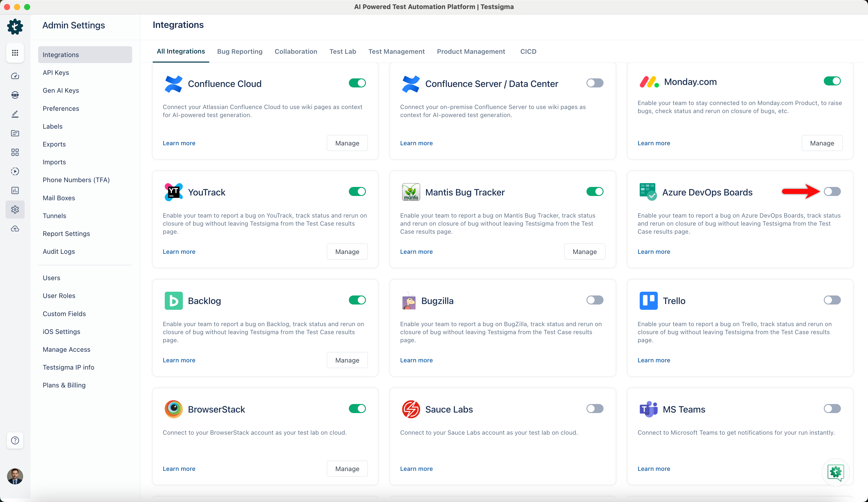Turn on the Trello toggle
868x502 pixels.
(x=832, y=300)
